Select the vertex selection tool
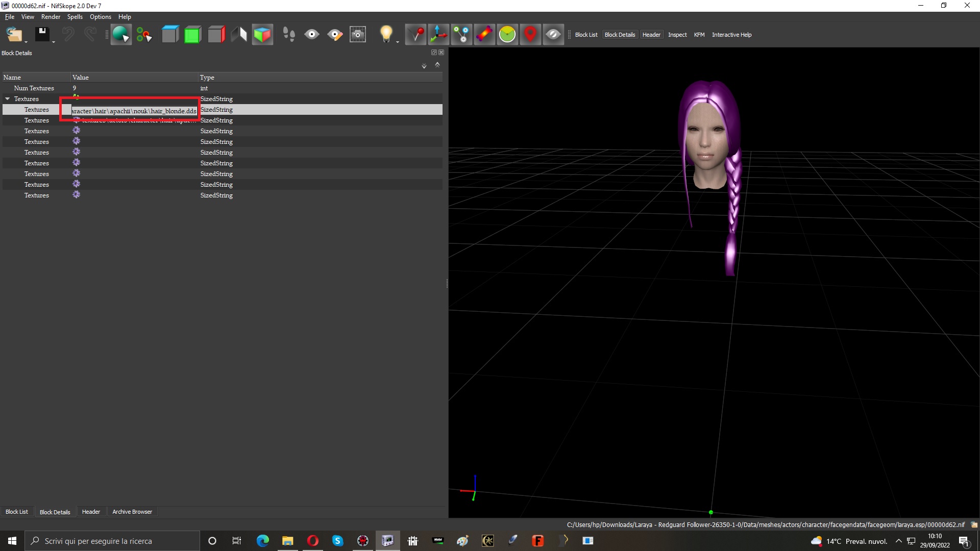This screenshot has width=980, height=551. tap(144, 35)
